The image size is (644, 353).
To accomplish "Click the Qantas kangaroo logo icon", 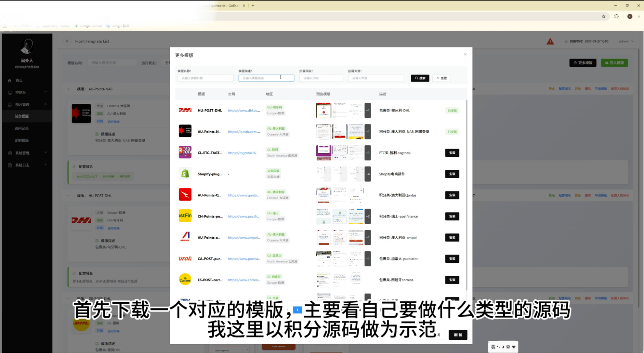I will pyautogui.click(x=185, y=194).
